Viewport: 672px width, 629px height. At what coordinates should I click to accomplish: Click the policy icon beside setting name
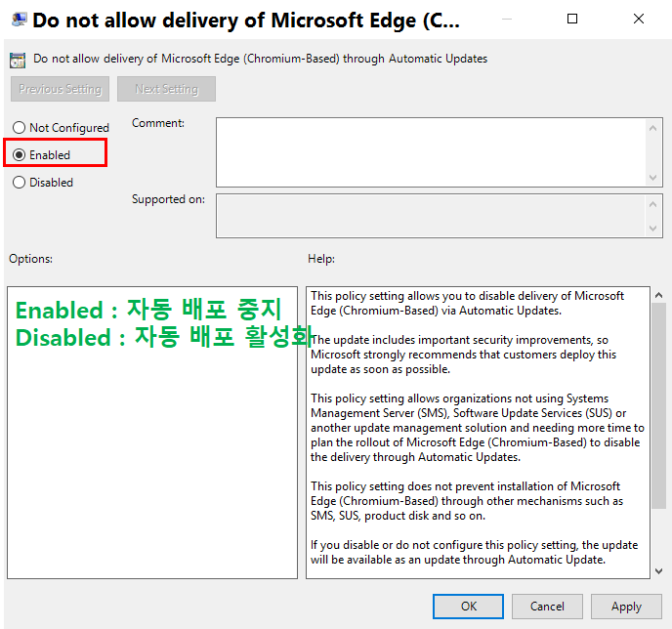(x=18, y=60)
